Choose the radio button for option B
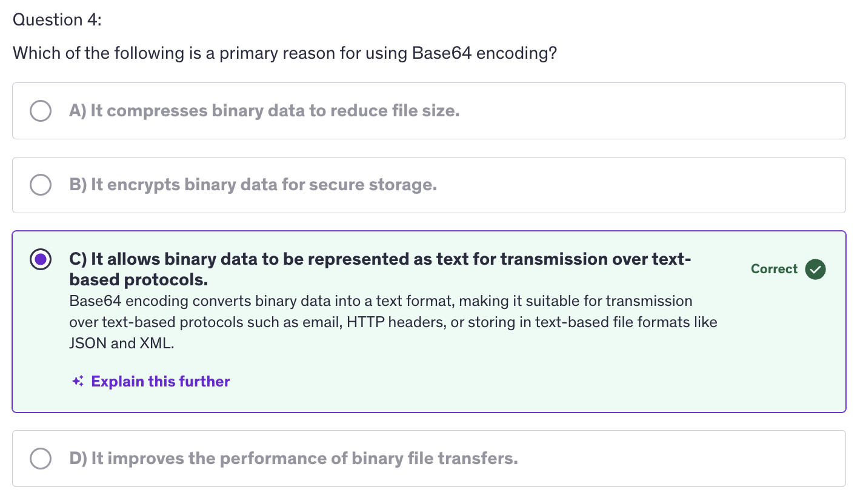The height and width of the screenshot is (504, 863). click(41, 185)
